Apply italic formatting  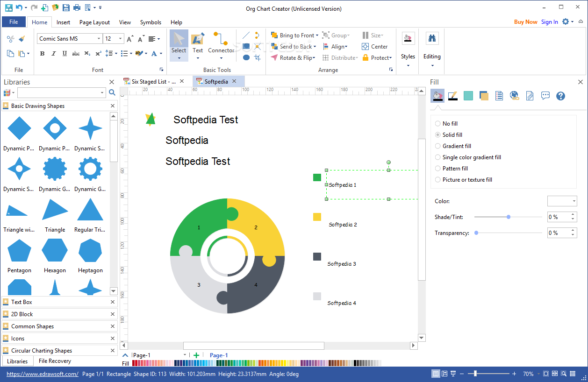[x=53, y=54]
